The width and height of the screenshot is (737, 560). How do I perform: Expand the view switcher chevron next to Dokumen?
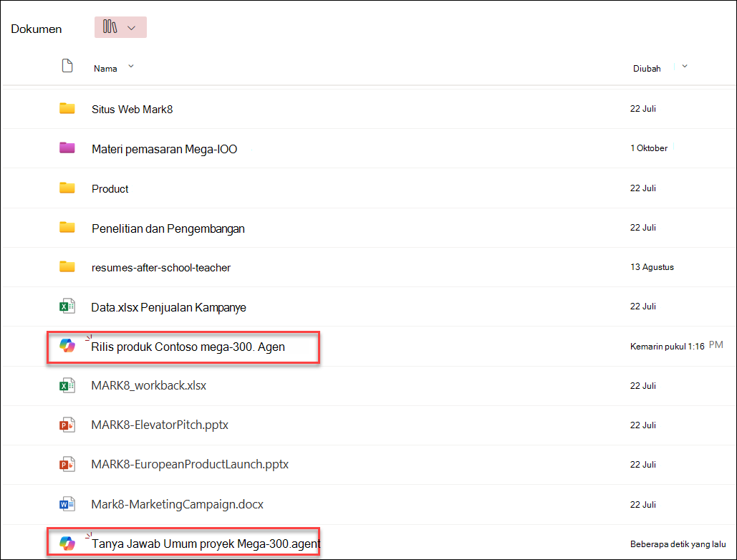(132, 28)
